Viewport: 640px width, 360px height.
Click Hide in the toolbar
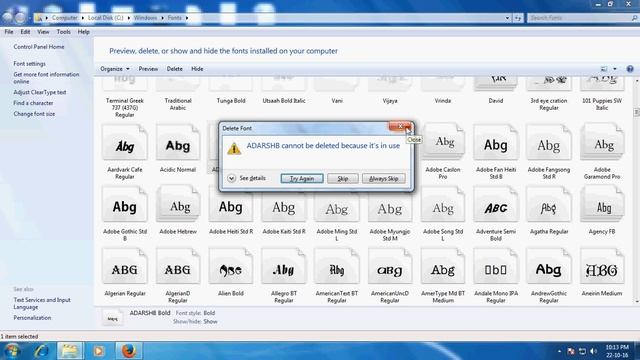click(197, 69)
